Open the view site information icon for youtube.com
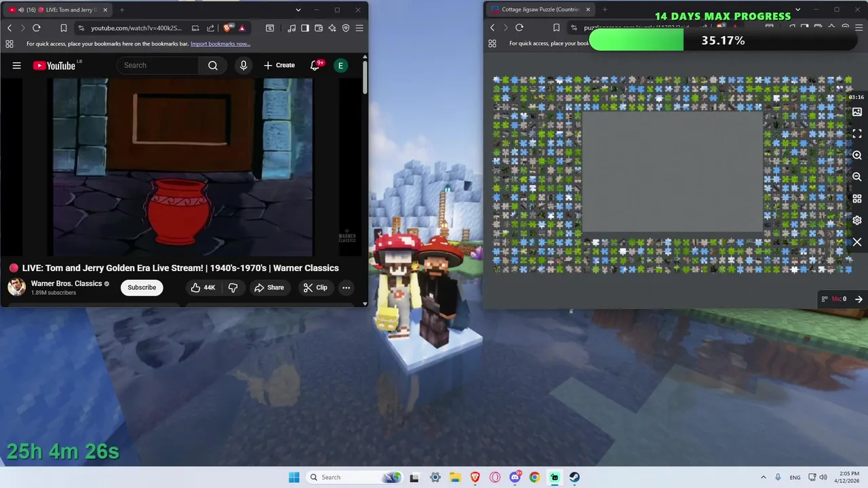Image resolution: width=868 pixels, height=488 pixels. pyautogui.click(x=81, y=28)
